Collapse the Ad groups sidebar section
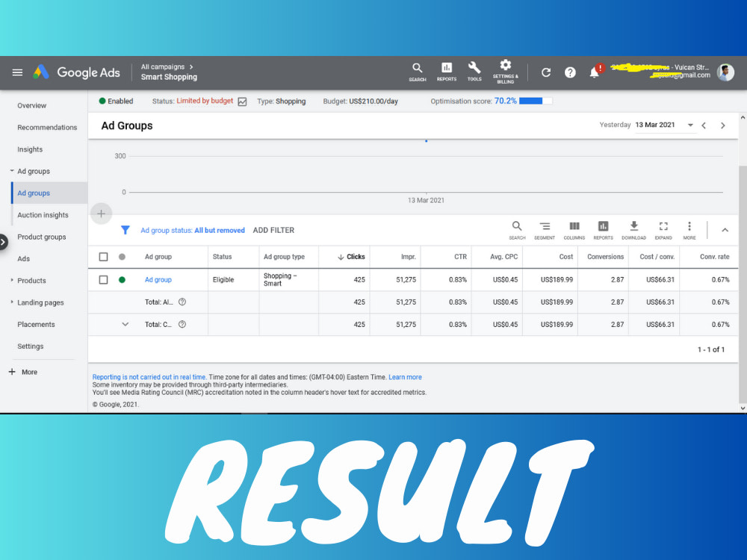This screenshot has height=560, width=747. 12,170
